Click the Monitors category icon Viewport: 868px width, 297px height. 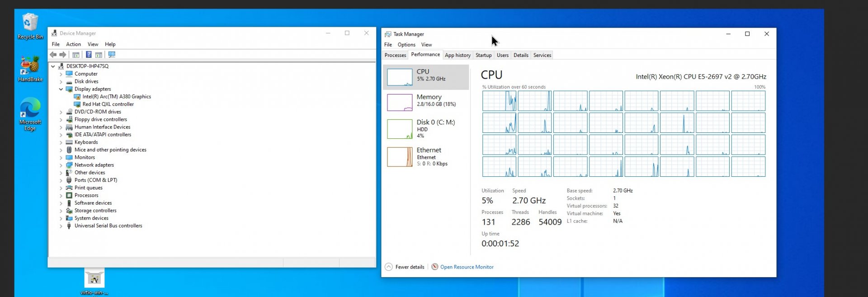[69, 158]
